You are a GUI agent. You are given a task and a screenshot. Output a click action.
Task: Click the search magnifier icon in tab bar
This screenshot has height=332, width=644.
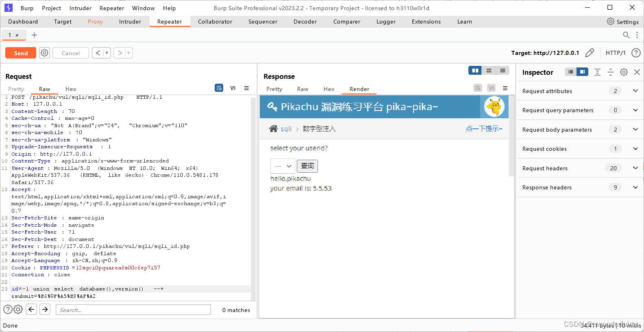click(x=626, y=35)
